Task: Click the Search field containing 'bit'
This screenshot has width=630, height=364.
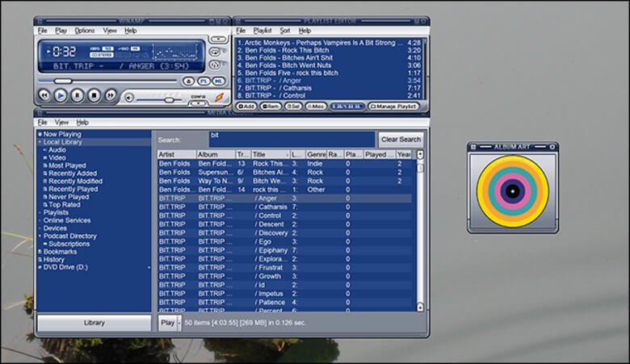Action: point(292,140)
